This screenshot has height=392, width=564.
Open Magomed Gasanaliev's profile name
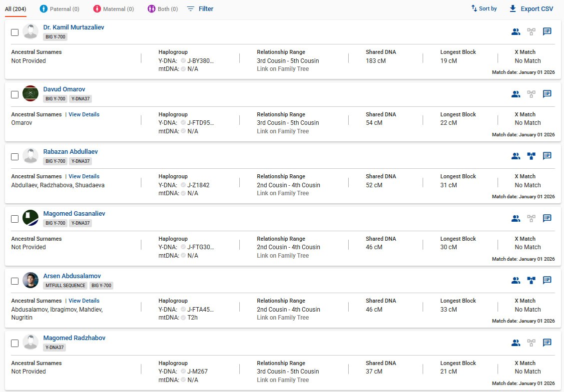coord(74,214)
